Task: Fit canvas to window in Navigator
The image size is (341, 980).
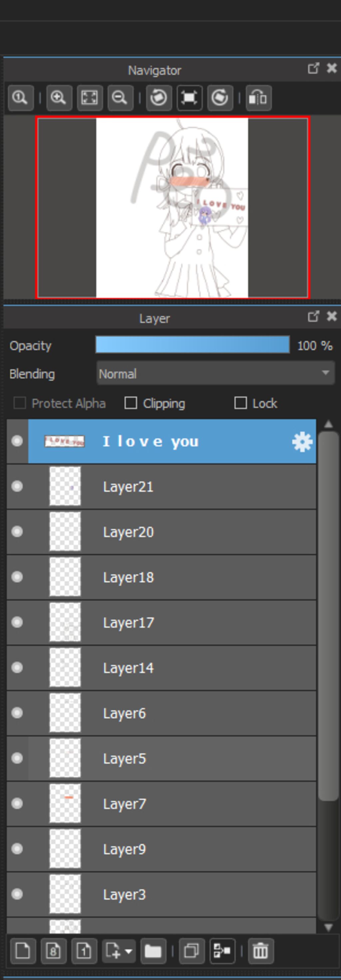Action: (90, 98)
